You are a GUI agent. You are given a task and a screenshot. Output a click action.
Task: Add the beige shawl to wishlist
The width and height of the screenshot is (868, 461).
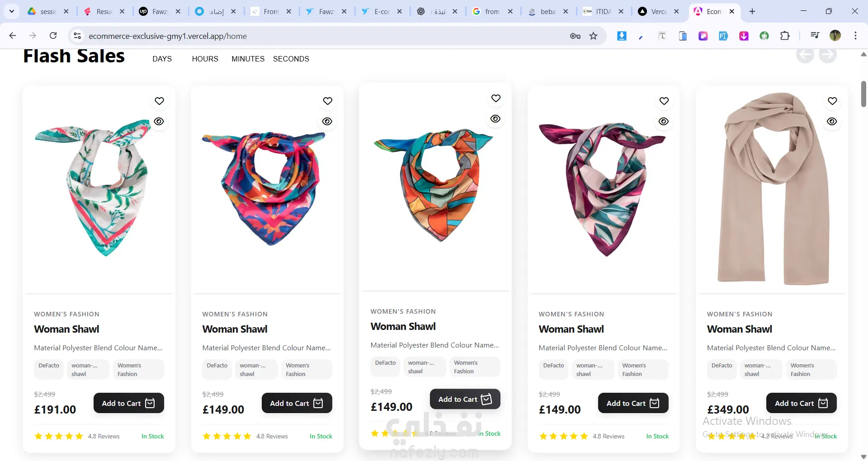[x=832, y=101]
